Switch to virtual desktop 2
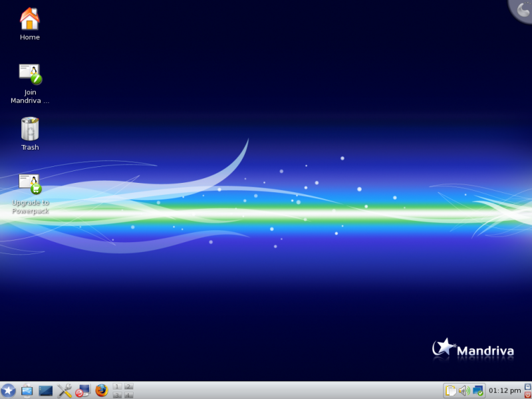The image size is (532, 399). coord(128,386)
